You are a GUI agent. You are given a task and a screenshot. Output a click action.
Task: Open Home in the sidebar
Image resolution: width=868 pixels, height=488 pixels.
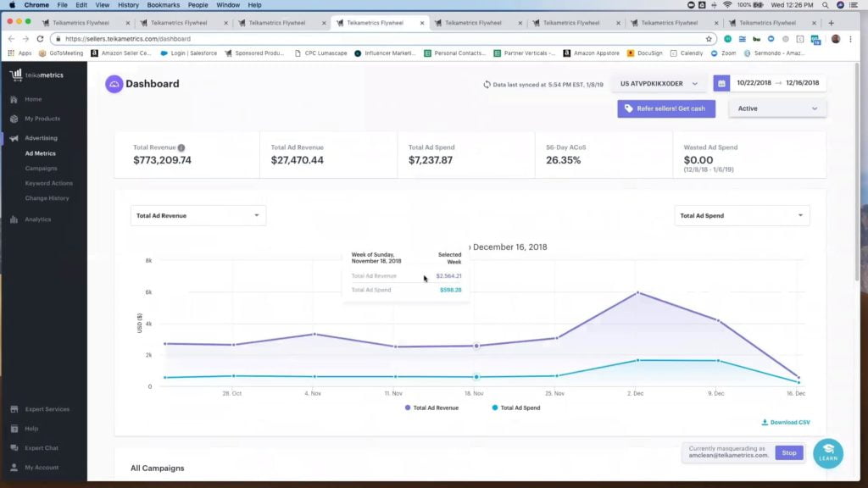[33, 100]
